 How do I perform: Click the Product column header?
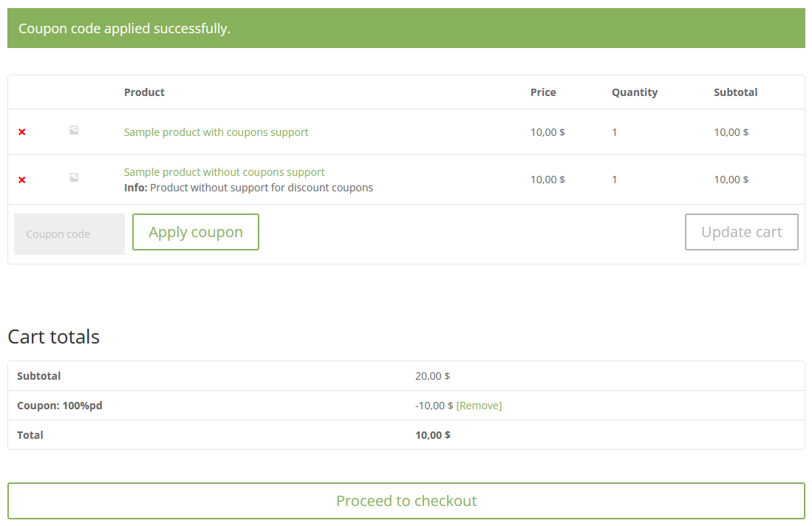click(144, 92)
